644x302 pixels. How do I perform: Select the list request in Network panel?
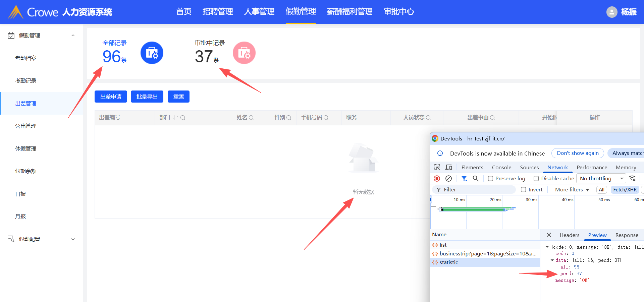coord(485,245)
